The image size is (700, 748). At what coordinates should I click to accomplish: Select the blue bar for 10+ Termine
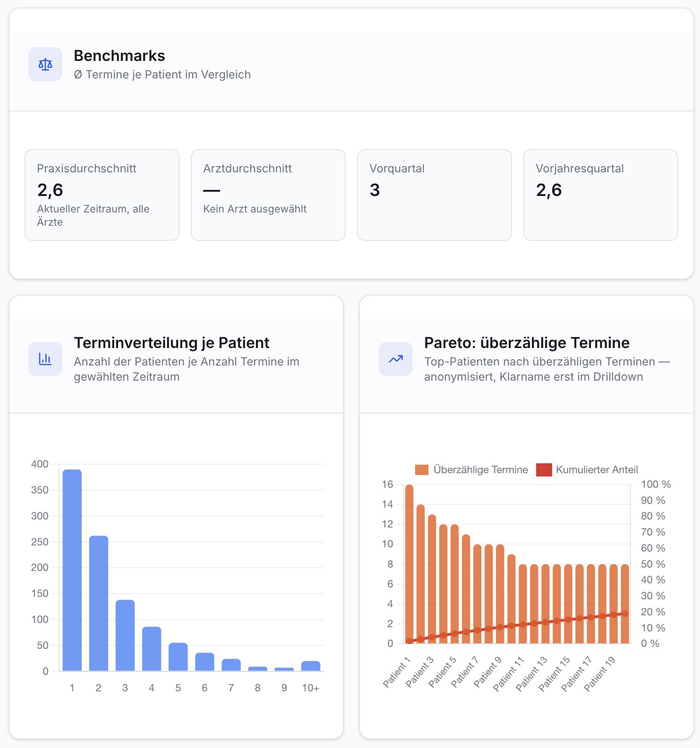[x=311, y=666]
